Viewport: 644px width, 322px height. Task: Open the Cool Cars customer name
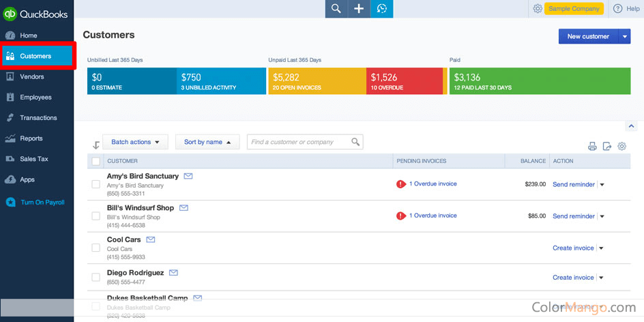click(123, 239)
